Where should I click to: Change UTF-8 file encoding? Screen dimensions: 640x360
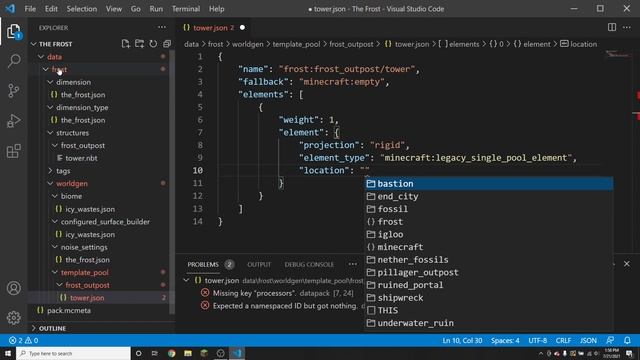tap(537, 340)
